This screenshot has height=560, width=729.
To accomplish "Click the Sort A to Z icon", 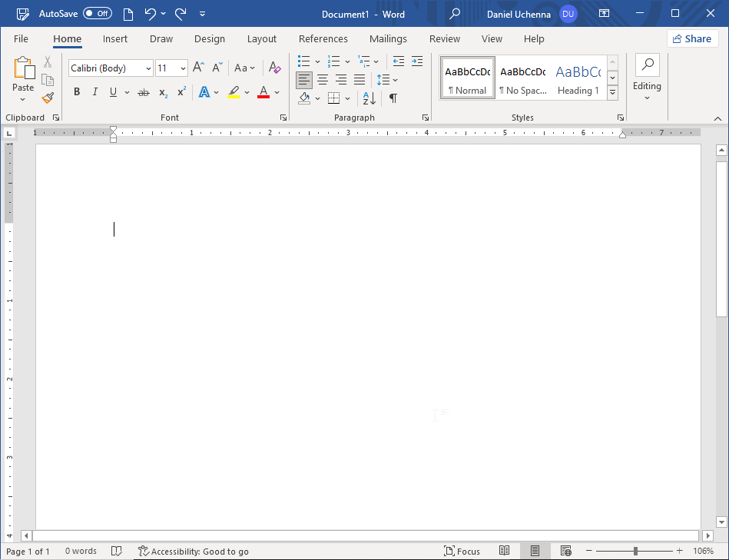I will [369, 98].
